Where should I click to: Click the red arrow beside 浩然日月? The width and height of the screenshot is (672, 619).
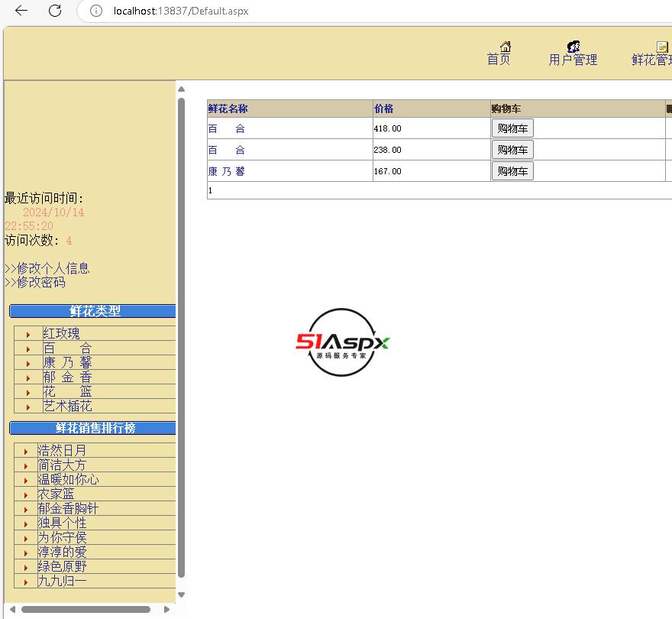[27, 451]
